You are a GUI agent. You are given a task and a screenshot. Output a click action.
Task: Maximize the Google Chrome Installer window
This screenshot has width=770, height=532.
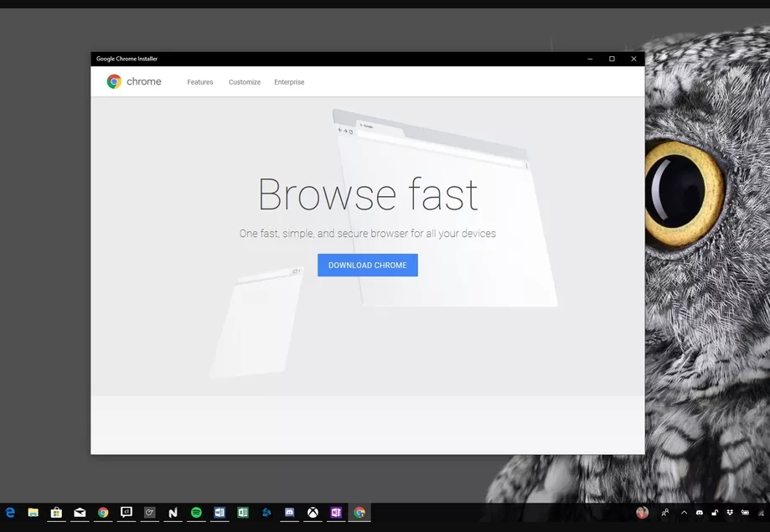tap(612, 59)
